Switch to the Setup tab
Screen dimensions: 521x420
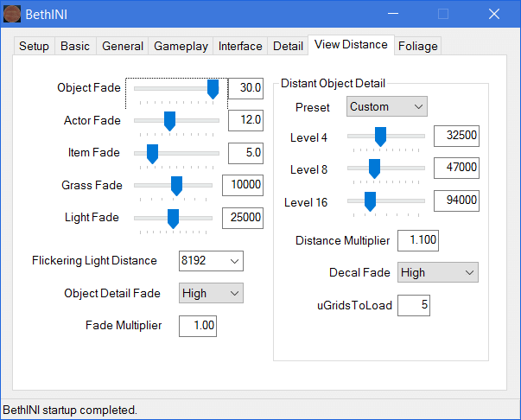tap(35, 47)
